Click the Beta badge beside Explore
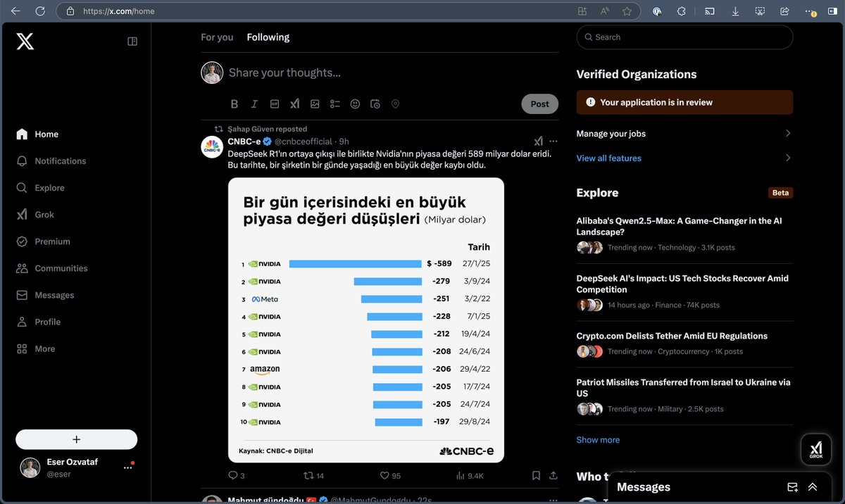The height and width of the screenshot is (504, 845). 780,193
